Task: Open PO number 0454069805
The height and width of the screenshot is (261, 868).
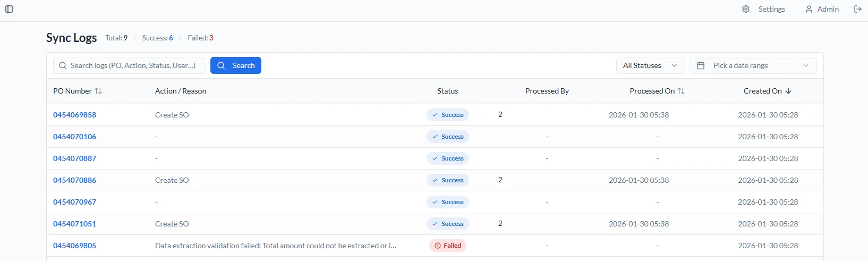Action: pyautogui.click(x=75, y=246)
